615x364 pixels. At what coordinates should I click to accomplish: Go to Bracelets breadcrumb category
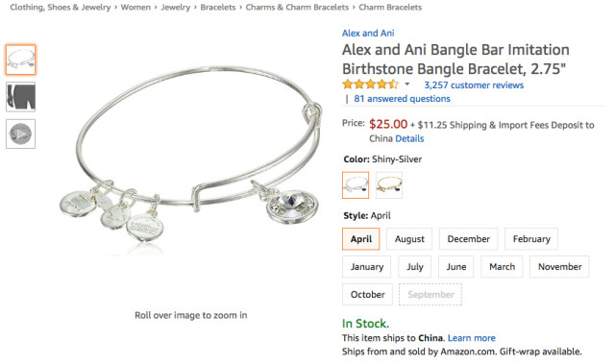(x=218, y=8)
